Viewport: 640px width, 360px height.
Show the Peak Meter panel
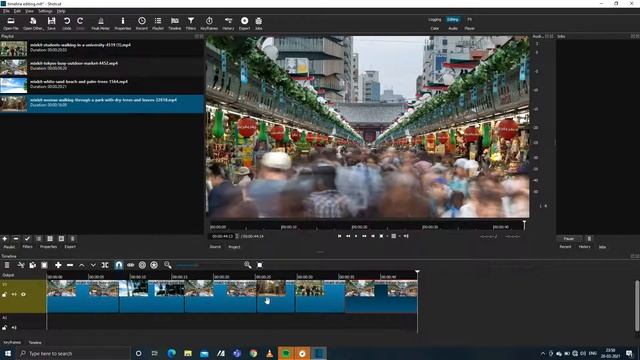[x=100, y=23]
